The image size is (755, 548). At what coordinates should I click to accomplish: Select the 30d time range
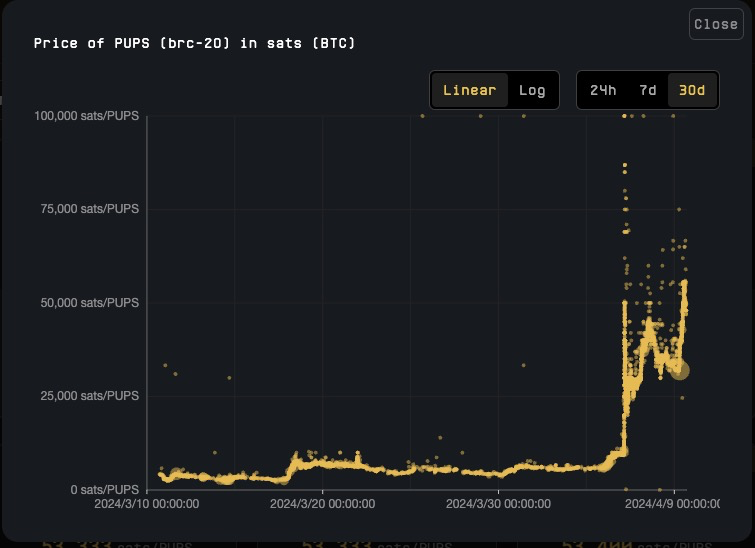[692, 90]
